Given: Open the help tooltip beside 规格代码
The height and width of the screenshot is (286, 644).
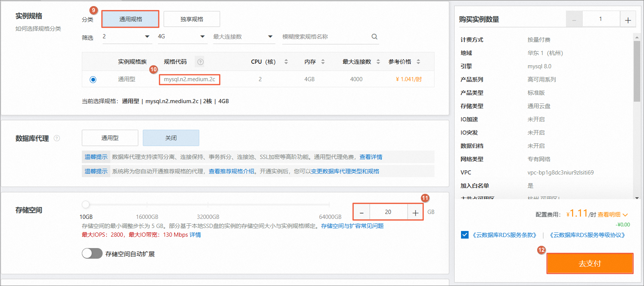Looking at the screenshot, I should pos(200,62).
